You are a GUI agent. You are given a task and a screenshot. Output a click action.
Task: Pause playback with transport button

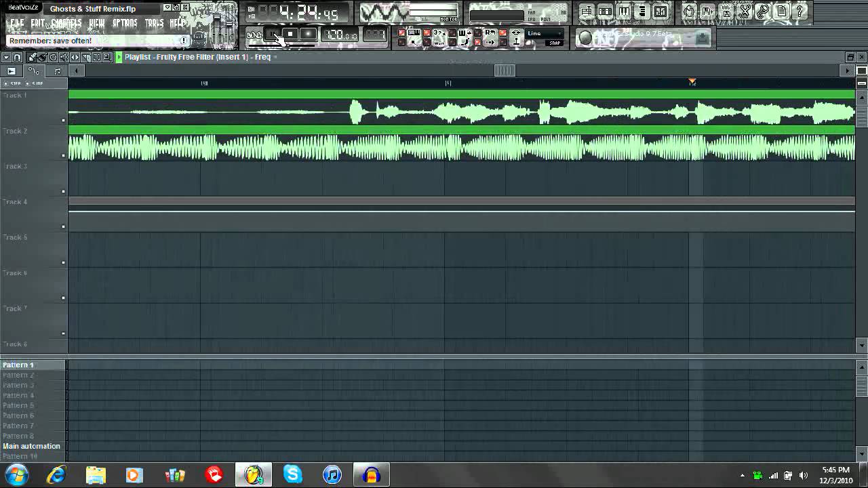click(x=272, y=34)
